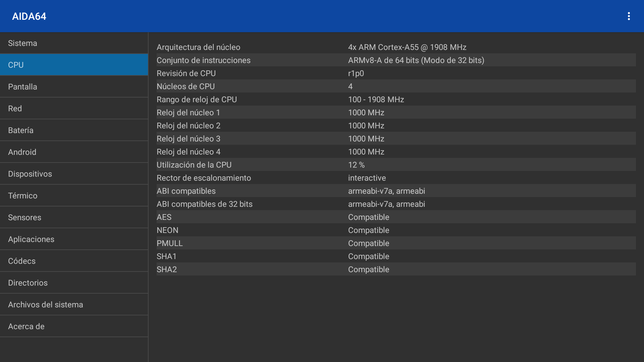Click the Rango de reloj de CPU row

tap(396, 100)
